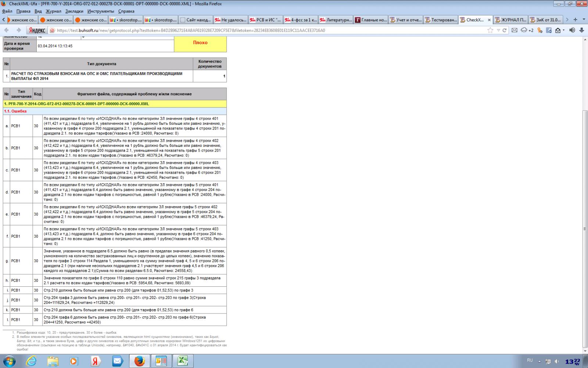
Task: Click the Yandex button beside address bar
Action: tap(36, 30)
